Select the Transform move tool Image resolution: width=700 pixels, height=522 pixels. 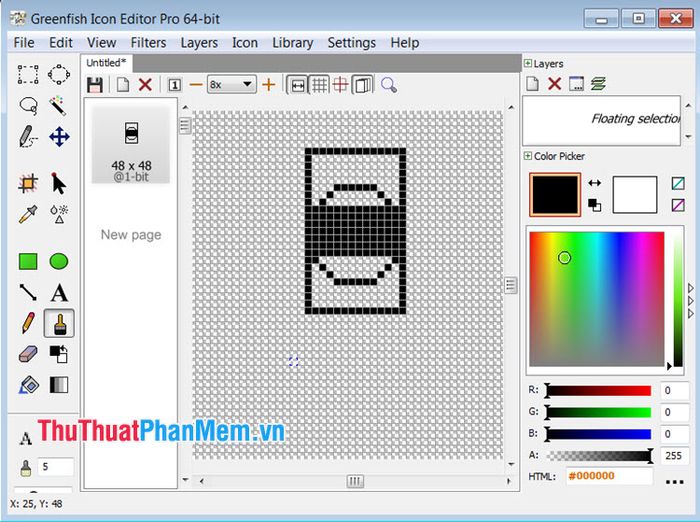[x=59, y=137]
